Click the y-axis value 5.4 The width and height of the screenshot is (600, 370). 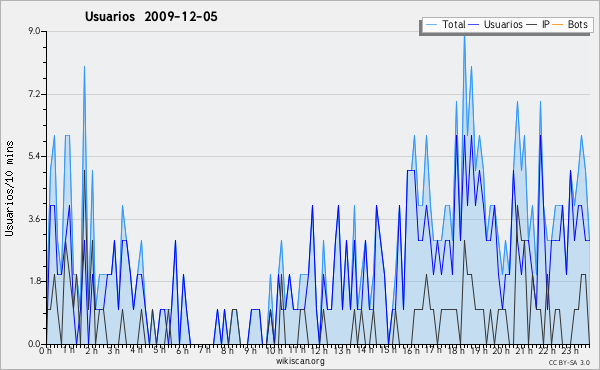point(34,156)
